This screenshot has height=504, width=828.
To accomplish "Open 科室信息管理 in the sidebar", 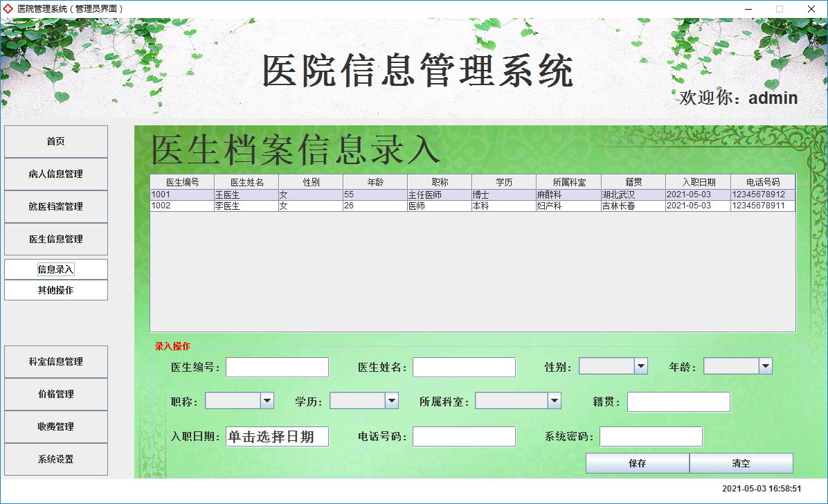I will [x=56, y=362].
